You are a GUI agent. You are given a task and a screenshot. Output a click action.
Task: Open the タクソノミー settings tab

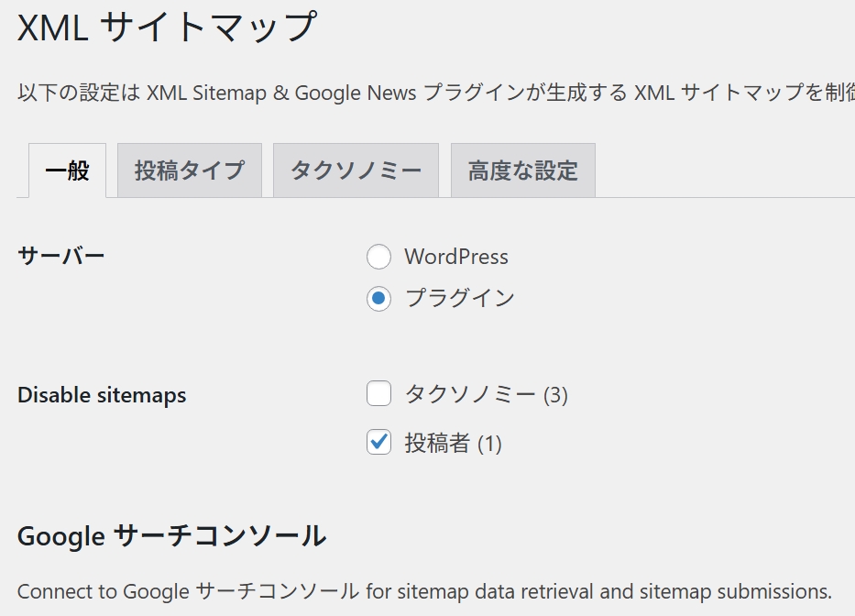click(356, 170)
